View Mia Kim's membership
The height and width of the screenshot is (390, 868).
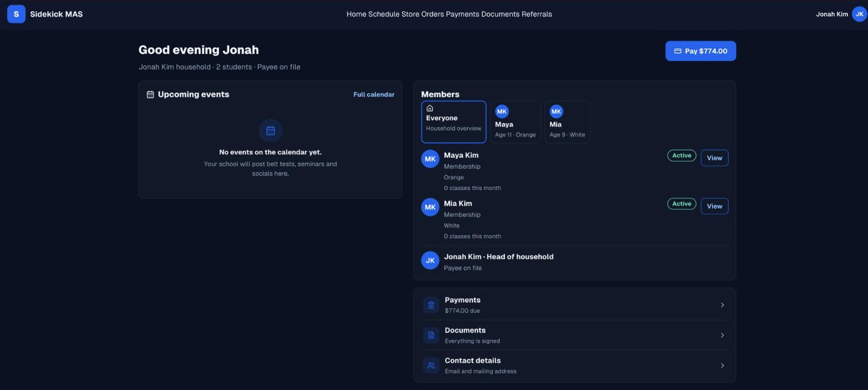pos(715,206)
